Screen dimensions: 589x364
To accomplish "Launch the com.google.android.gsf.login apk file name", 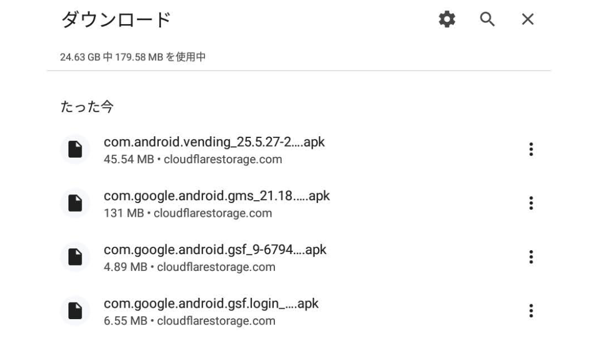I will [211, 304].
